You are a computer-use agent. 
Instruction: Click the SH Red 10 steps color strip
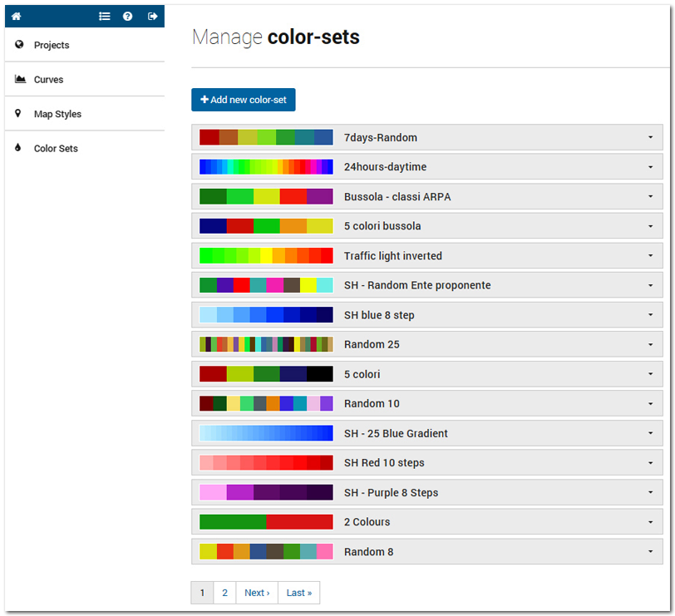266,463
